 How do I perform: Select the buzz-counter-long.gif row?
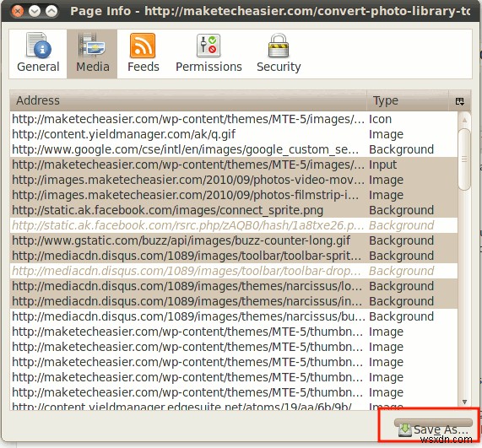[234, 240]
